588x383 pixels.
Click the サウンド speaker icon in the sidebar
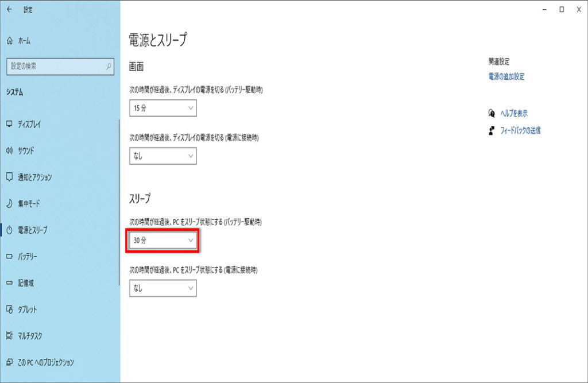(x=9, y=150)
